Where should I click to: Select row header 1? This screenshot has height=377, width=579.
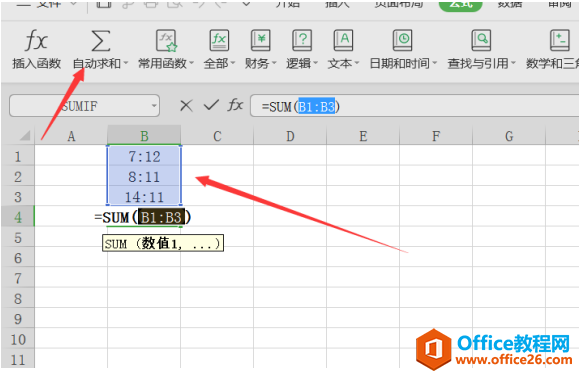point(18,156)
